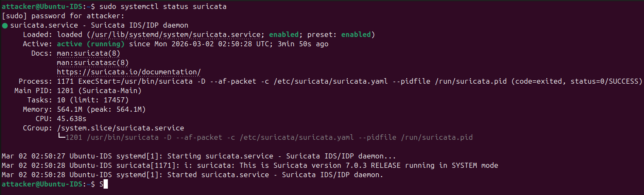Click the Suricata version 7.0.3 log entry
The width and height of the screenshot is (644, 195).
tap(250, 165)
